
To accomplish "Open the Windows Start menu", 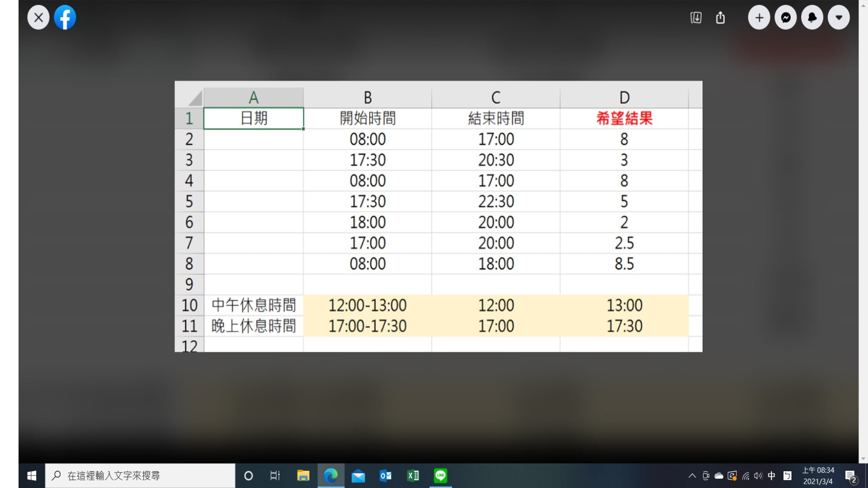I will point(32,476).
